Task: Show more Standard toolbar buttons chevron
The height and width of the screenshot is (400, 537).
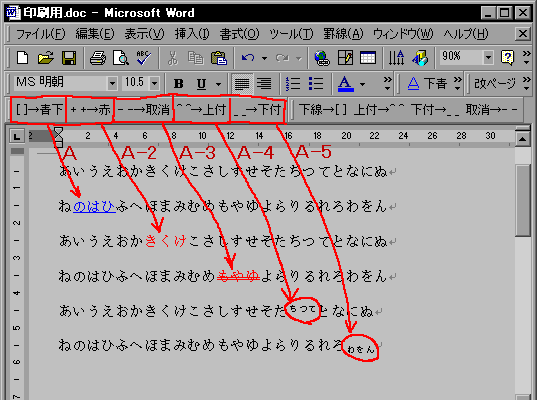Action: [x=526, y=58]
